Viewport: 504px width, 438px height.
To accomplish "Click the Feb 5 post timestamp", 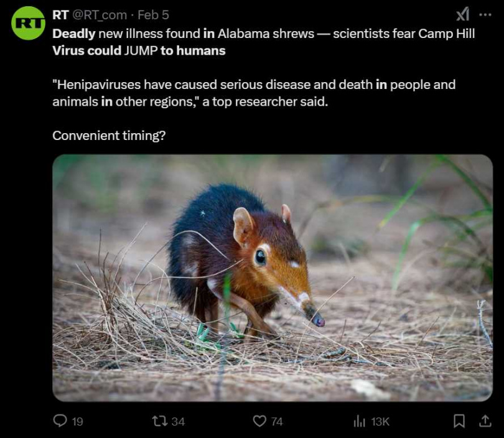I will 153,14.
